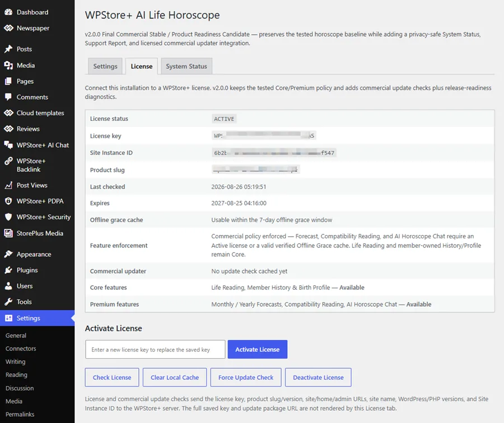Click Force Update Check button
The image size is (504, 423).
point(246,377)
